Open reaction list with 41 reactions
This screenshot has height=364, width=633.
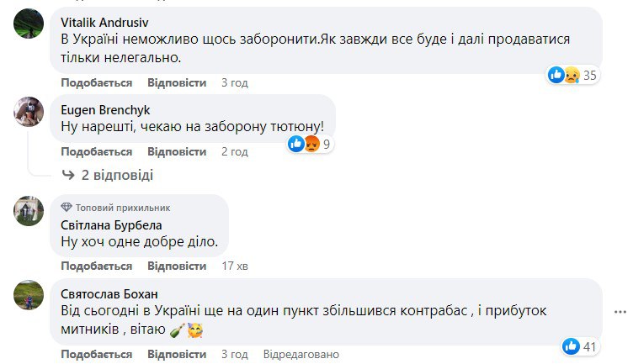click(580, 346)
